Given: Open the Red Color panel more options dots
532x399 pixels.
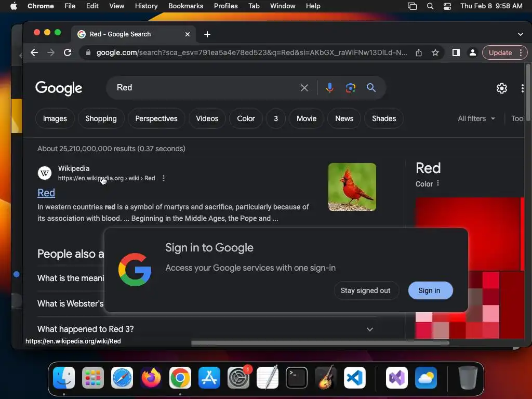Looking at the screenshot, I should coord(438,183).
